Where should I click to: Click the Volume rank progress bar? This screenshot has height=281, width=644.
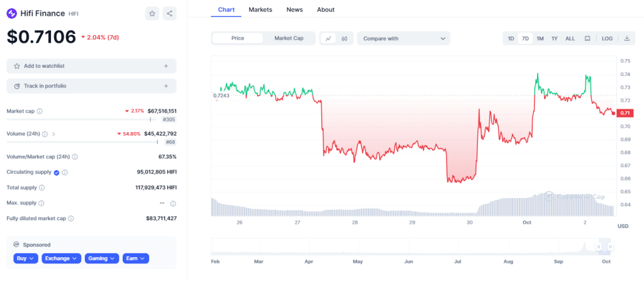[82, 142]
